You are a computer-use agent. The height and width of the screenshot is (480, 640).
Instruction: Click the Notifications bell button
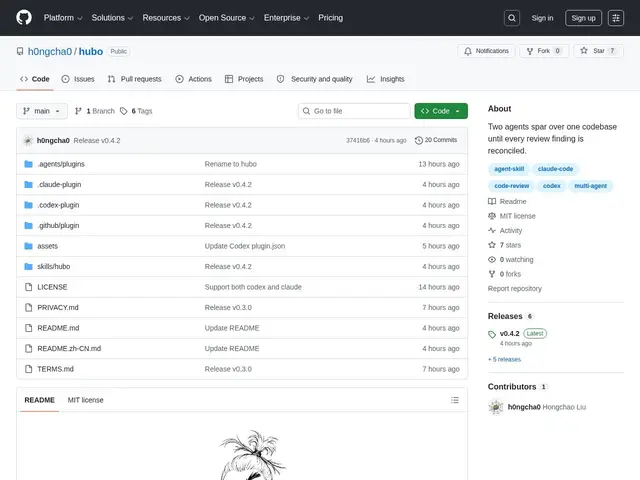point(486,51)
